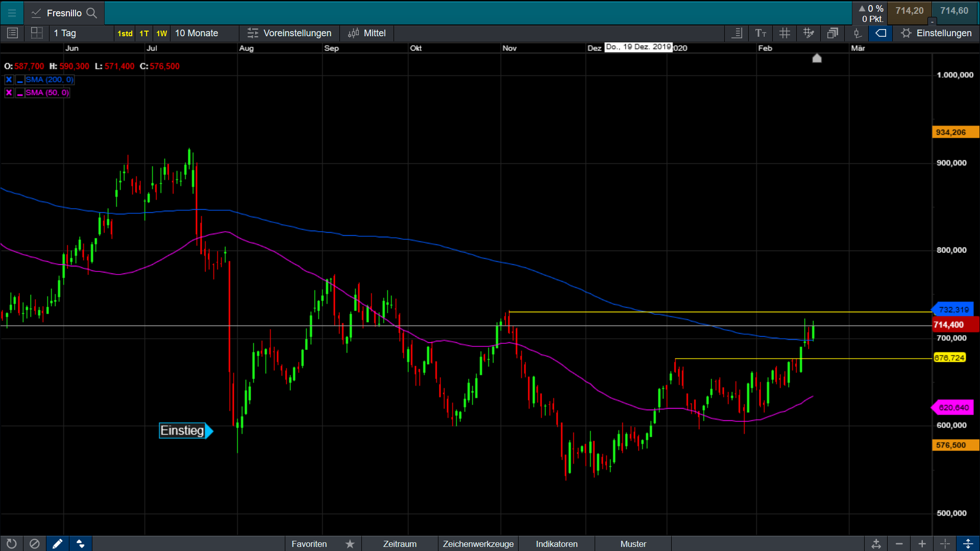Open the Zeichenwerkzeuge tab
This screenshot has height=551, width=980.
478,544
